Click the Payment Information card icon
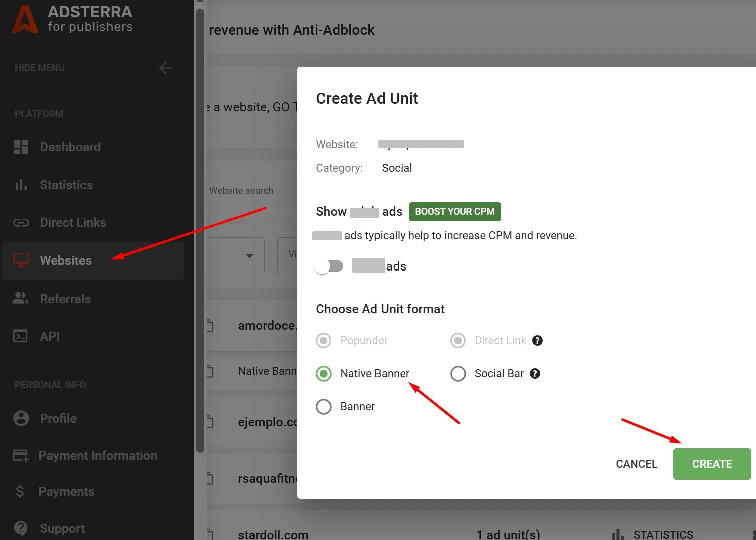 tap(21, 456)
